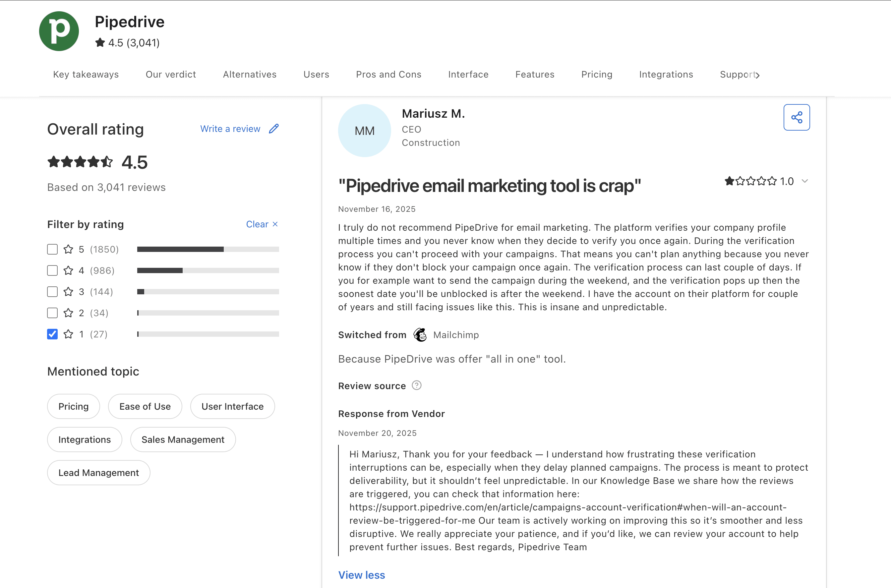
Task: Check the 3-star rating filter
Action: pyautogui.click(x=52, y=292)
